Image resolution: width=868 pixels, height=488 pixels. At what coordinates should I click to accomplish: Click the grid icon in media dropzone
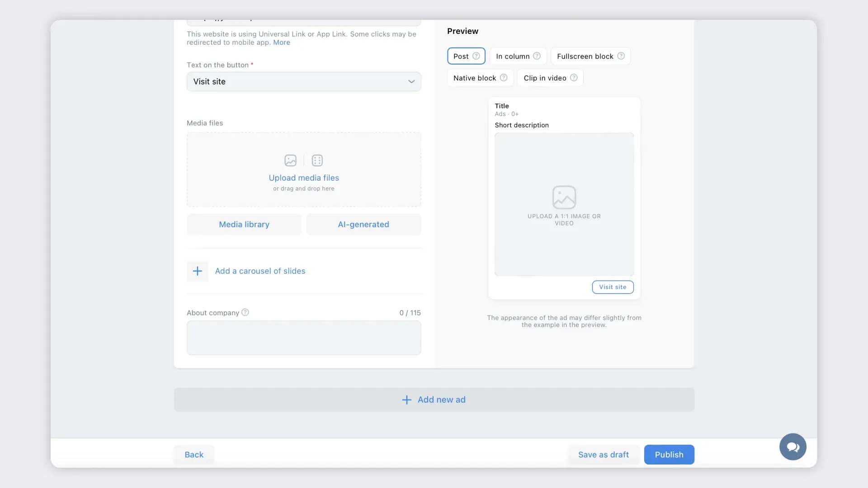click(x=317, y=160)
